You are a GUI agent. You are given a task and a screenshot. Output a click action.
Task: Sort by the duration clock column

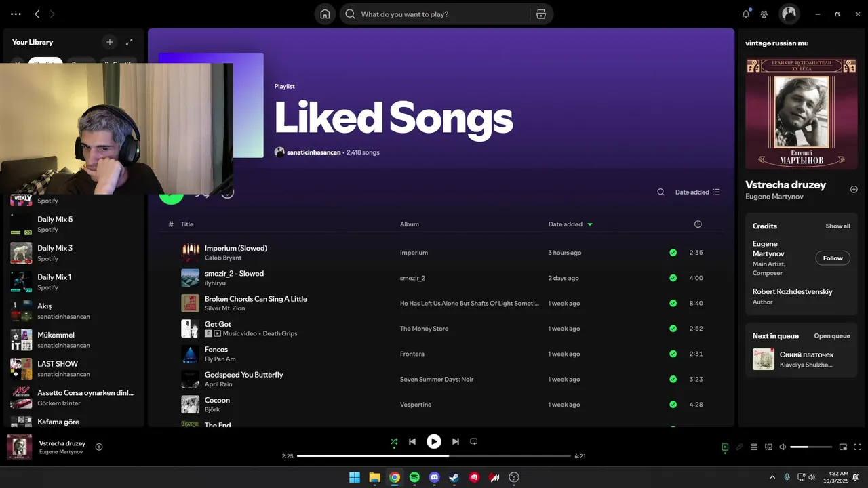(x=698, y=224)
